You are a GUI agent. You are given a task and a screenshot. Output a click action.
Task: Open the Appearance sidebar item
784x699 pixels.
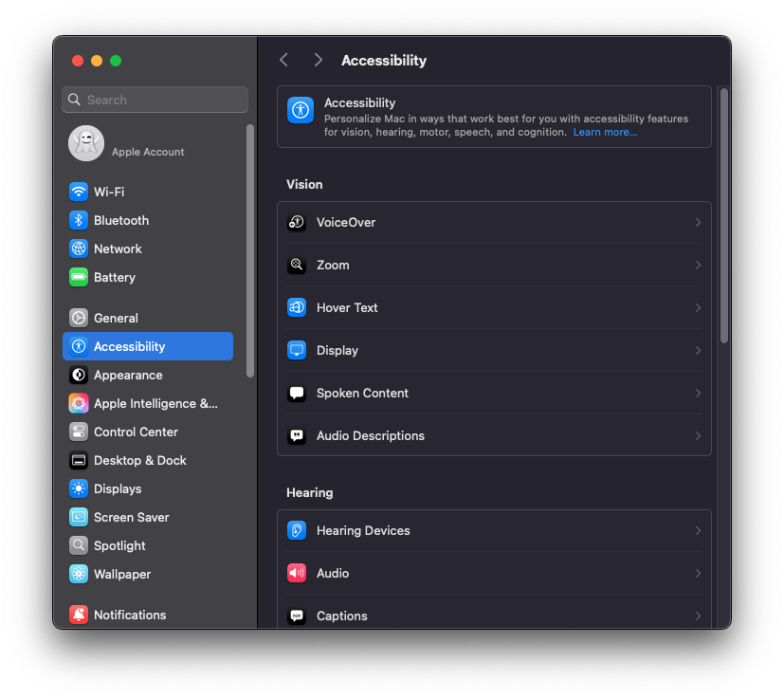(x=148, y=375)
